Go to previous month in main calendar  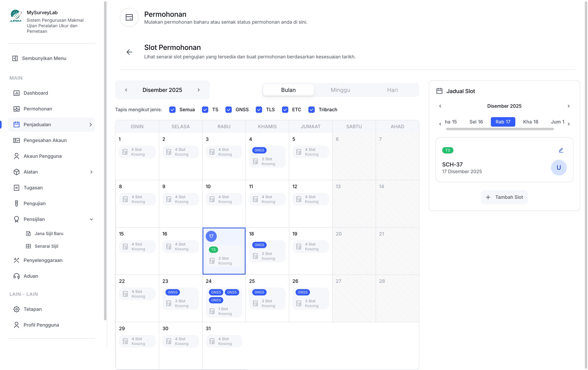point(126,90)
